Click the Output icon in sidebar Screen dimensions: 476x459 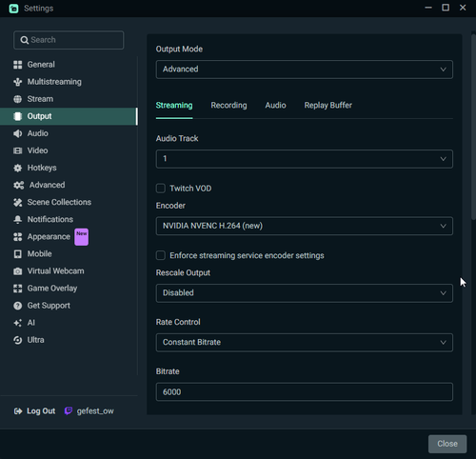click(18, 116)
